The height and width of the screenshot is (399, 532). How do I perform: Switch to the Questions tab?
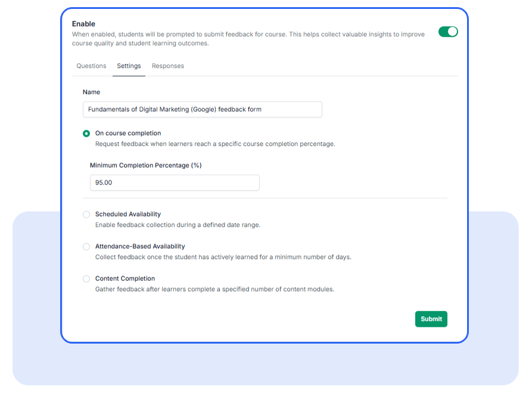click(91, 66)
